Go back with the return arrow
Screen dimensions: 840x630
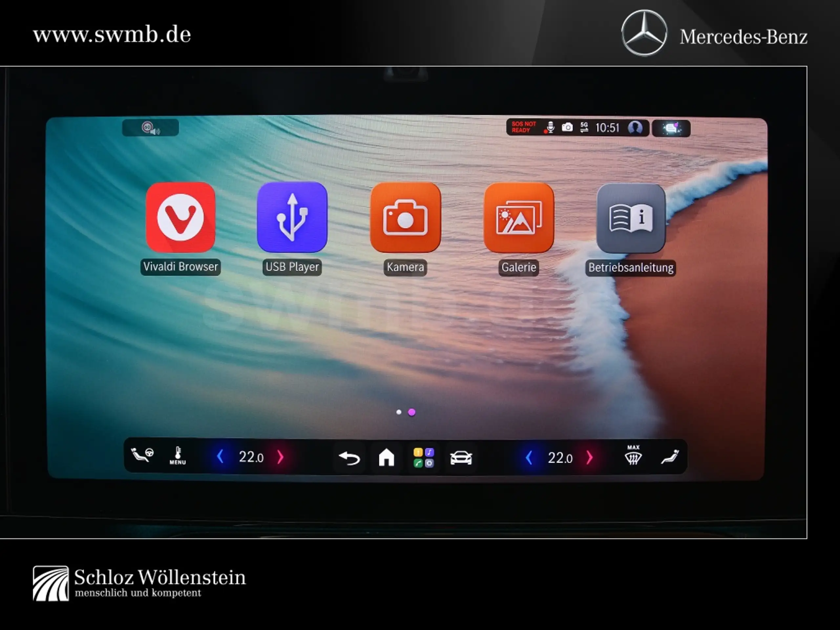click(x=349, y=458)
